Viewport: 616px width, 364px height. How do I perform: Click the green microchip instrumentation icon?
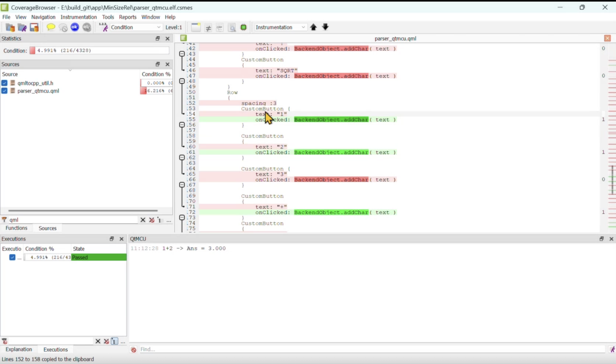(244, 27)
